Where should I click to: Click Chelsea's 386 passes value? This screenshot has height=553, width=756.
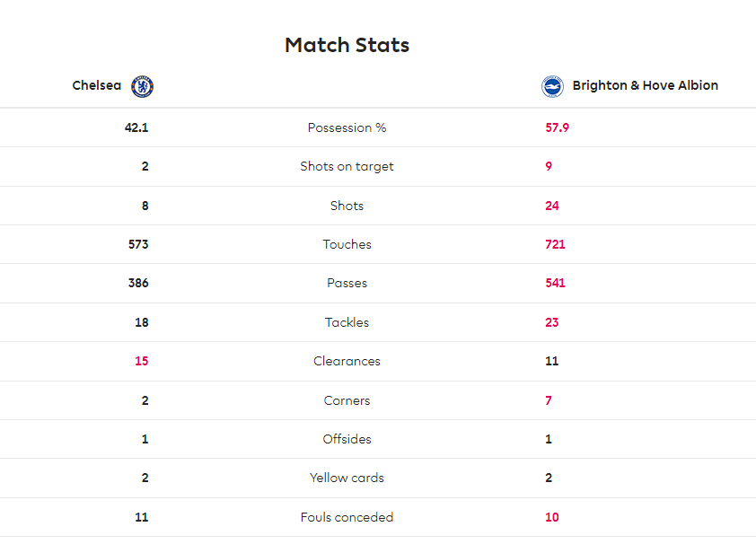pos(138,283)
